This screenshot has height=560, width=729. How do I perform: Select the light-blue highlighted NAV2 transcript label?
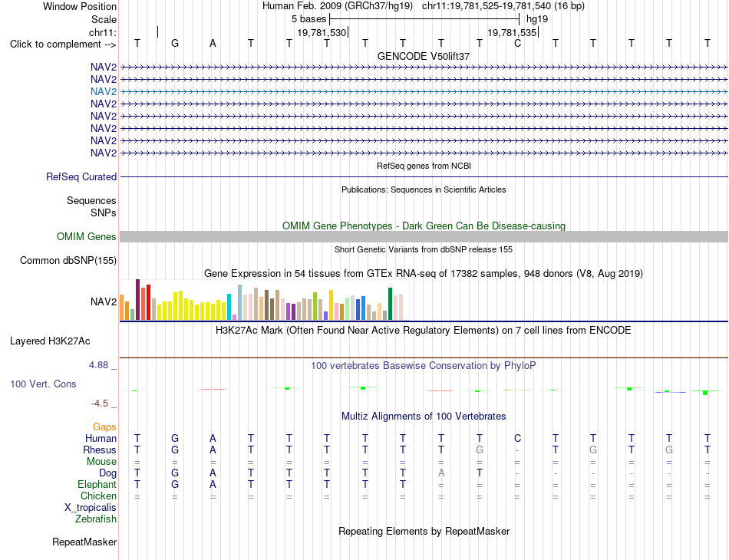point(104,91)
